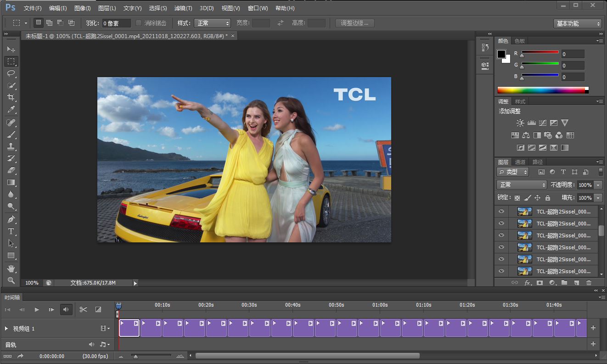This screenshot has height=364, width=607.
Task: Select the Hand tool
Action: point(11,268)
